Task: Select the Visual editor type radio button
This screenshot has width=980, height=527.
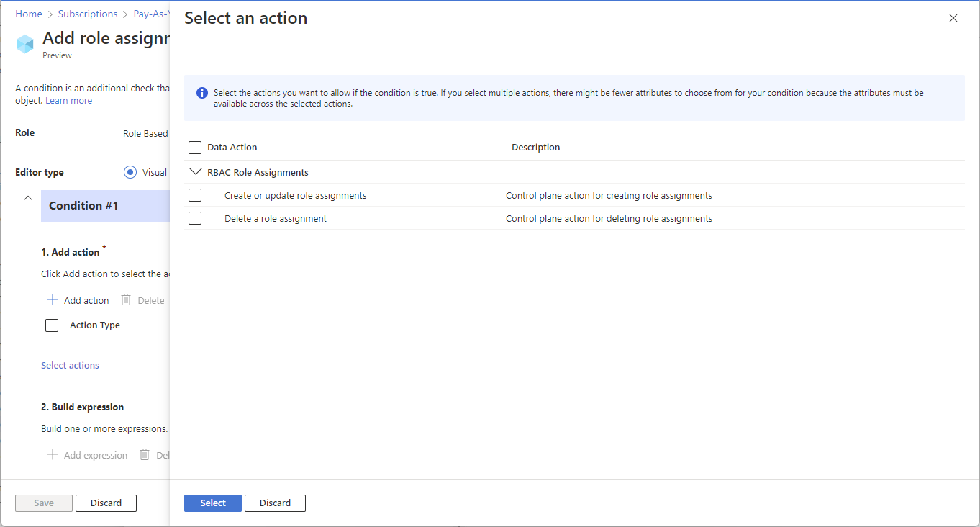Action: coord(130,172)
